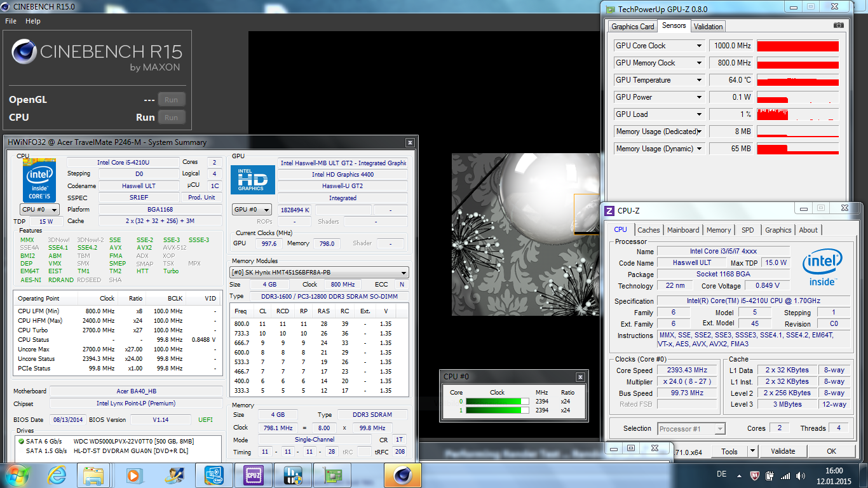Show hidden system tray icons arrow
The width and height of the screenshot is (868, 488).
click(740, 475)
